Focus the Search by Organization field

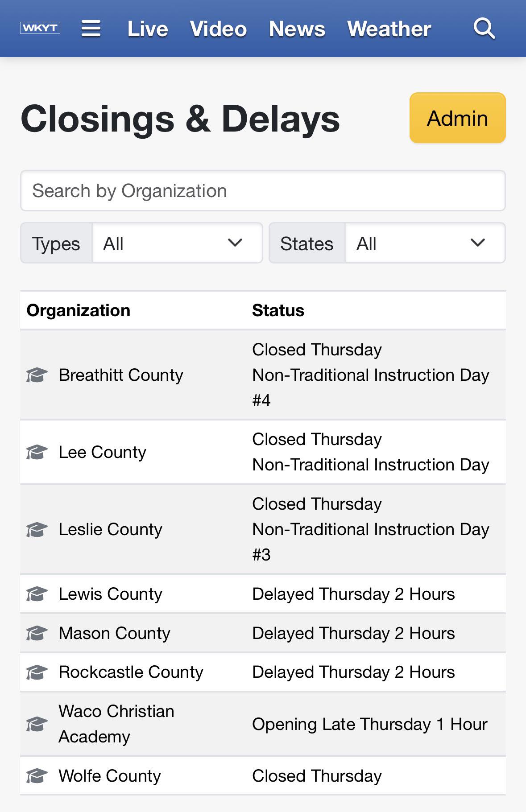[263, 191]
